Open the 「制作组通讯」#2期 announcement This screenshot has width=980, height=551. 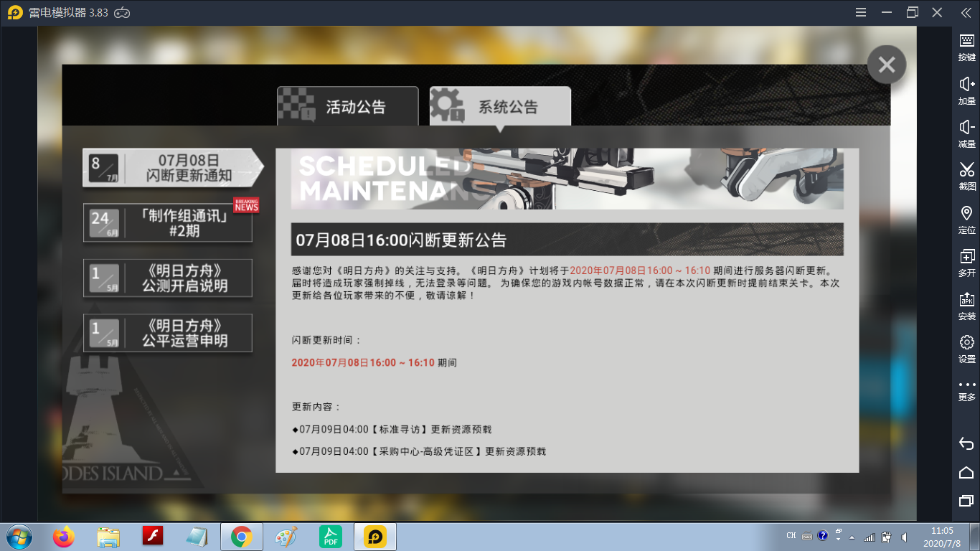point(168,223)
